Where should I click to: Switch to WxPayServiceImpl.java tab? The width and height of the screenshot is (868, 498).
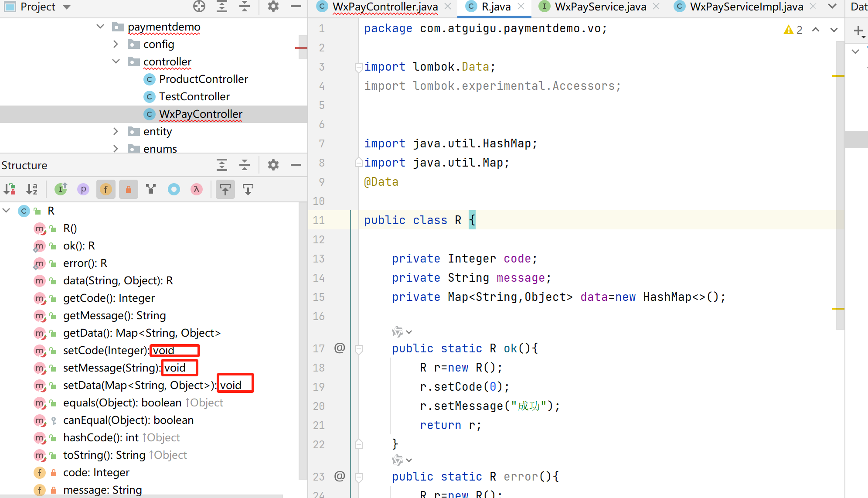coord(746,7)
